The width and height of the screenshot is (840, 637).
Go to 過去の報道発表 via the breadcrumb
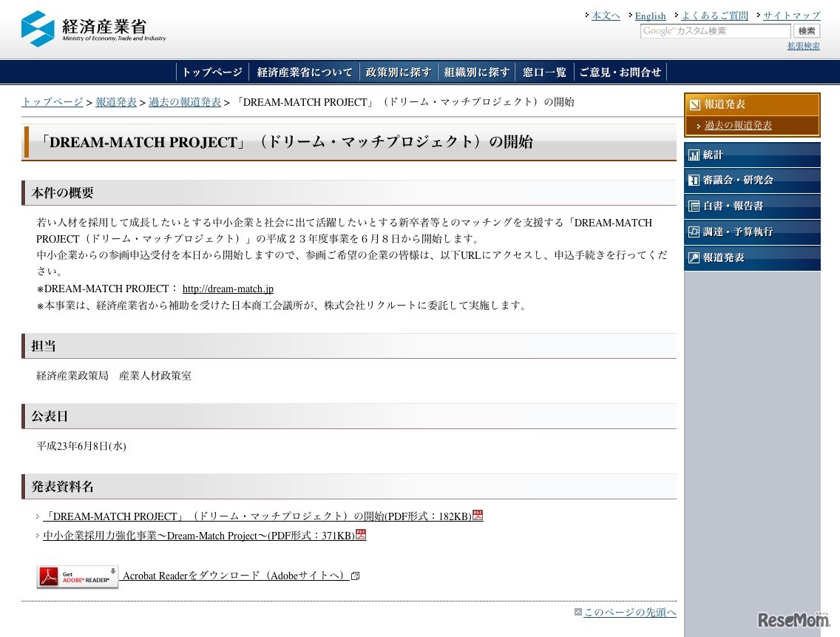(x=184, y=102)
